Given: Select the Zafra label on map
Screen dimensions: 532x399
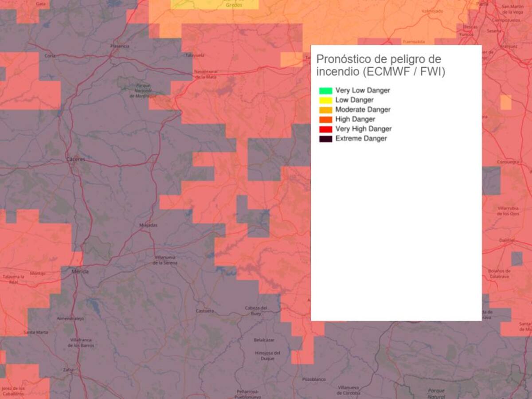Looking at the screenshot, I should pos(68,369).
